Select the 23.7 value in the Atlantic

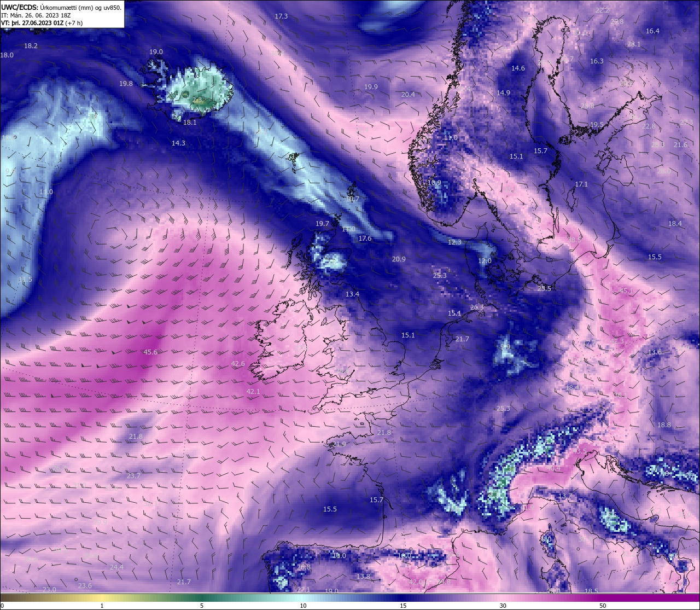(133, 476)
